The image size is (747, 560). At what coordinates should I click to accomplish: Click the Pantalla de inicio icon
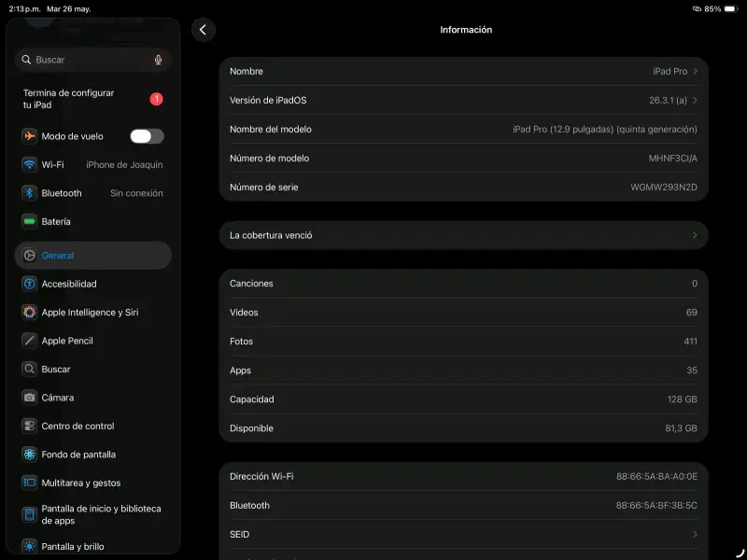(30, 515)
